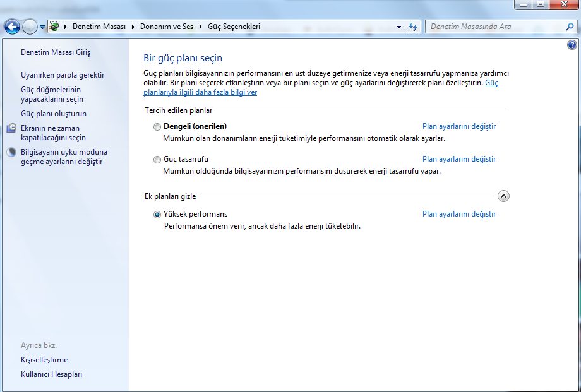Open Bilgisayarın uyku moduna geçme ayarlarını değiştir
This screenshot has width=581, height=392.
pos(64,157)
